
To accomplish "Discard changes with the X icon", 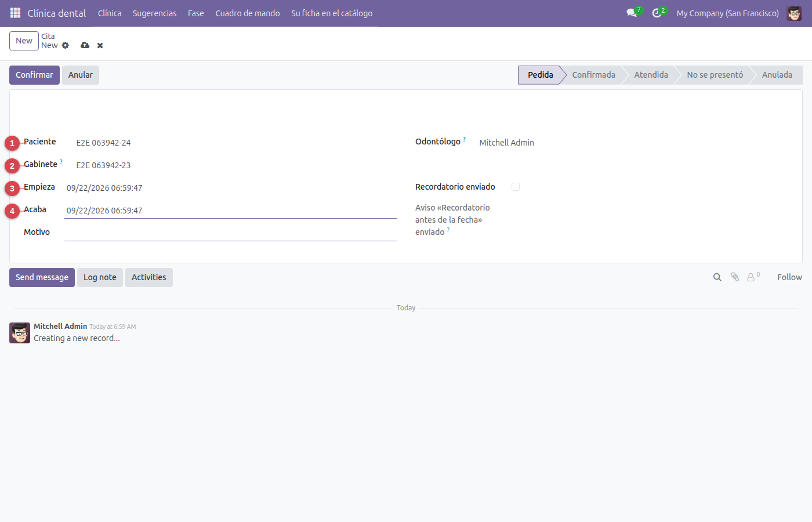I will click(x=100, y=45).
